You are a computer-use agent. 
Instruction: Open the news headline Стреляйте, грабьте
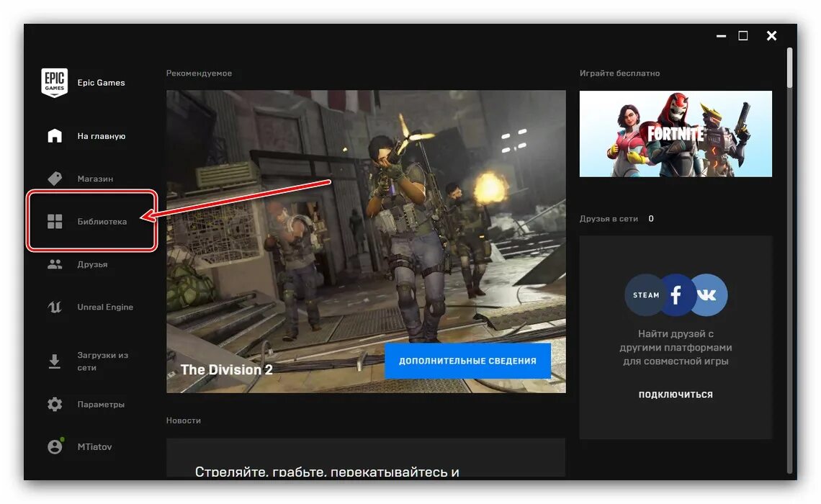click(x=327, y=472)
